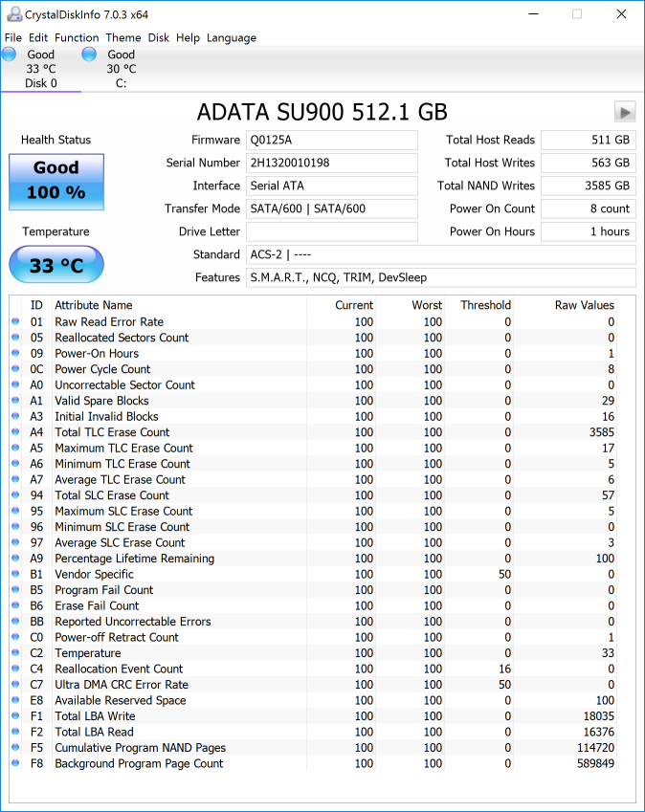The height and width of the screenshot is (812, 645).
Task: Select the Minimum TLC Erase Count row
Action: [x=314, y=464]
